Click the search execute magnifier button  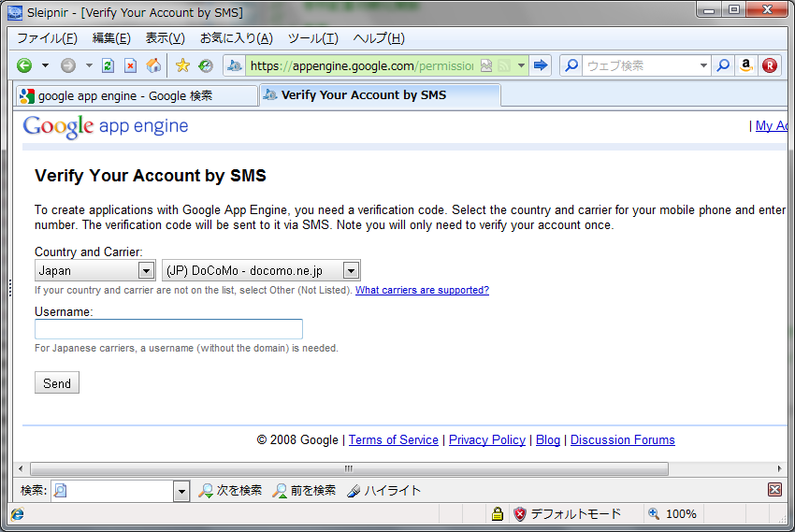point(723,65)
